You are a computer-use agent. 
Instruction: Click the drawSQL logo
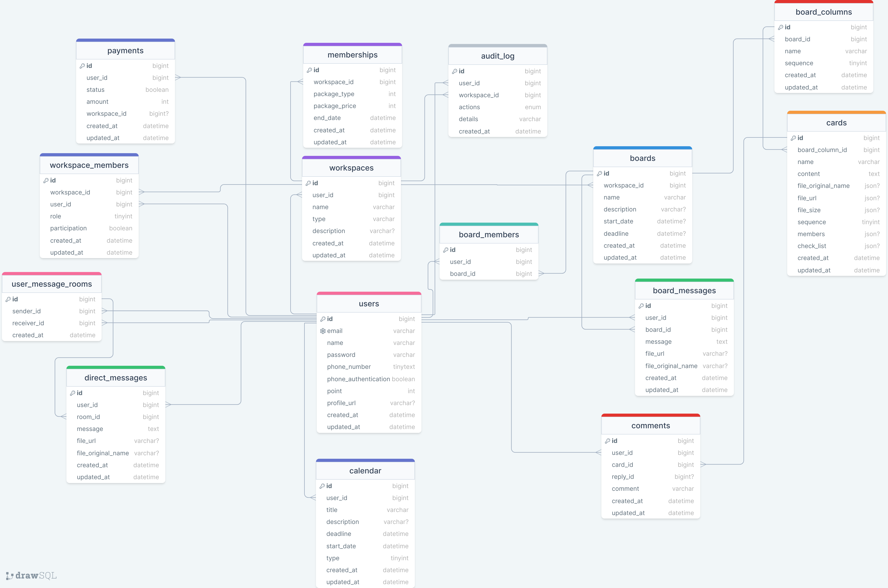[x=31, y=576]
